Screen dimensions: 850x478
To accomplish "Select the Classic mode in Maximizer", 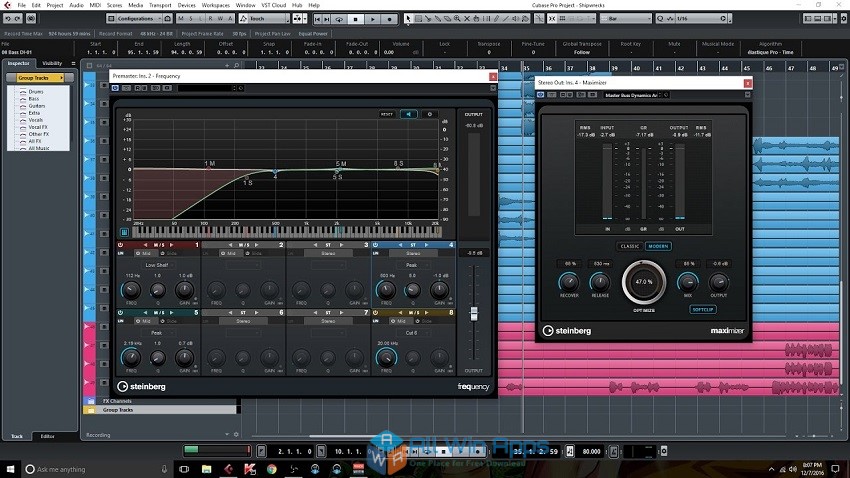I will tap(630, 246).
